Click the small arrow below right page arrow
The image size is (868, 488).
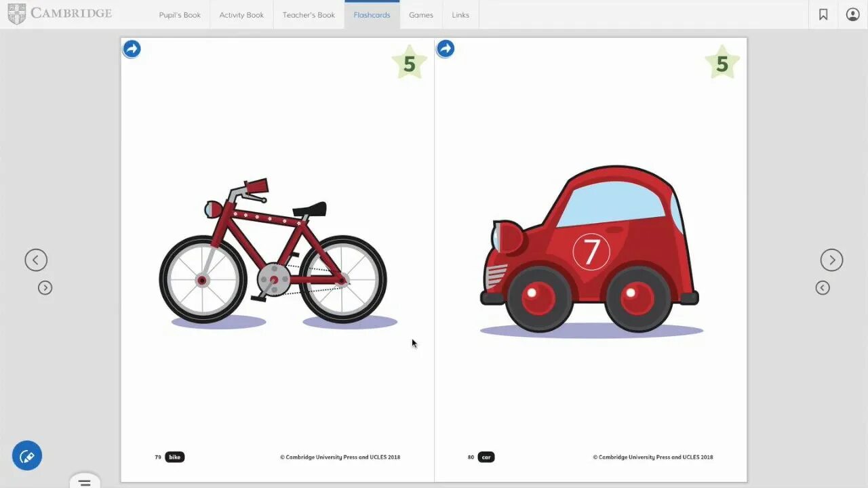tap(823, 288)
